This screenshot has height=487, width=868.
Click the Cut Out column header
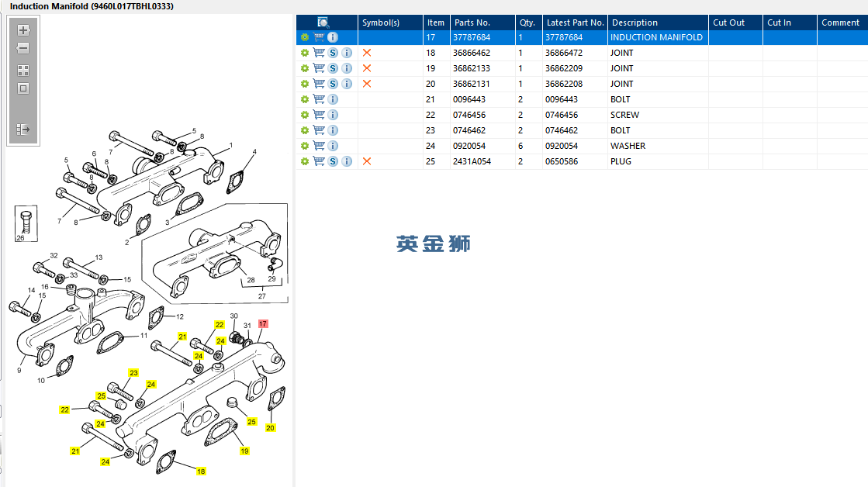coord(735,22)
